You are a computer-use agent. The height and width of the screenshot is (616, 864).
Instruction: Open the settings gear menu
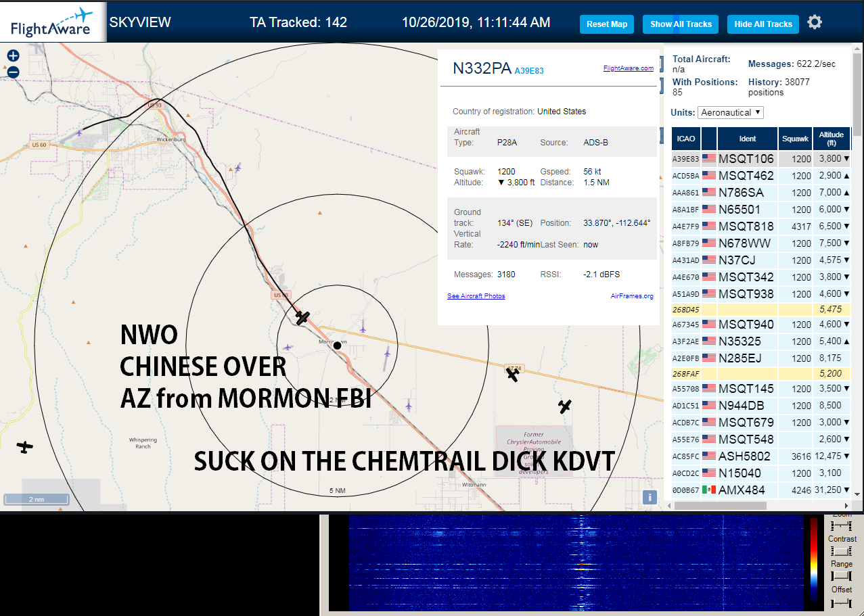click(815, 22)
